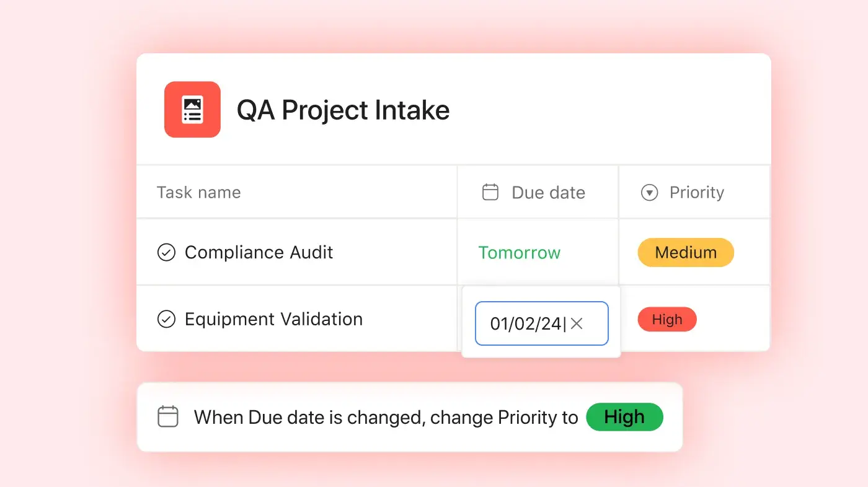
Task: Click the Task name column header
Action: pos(198,192)
